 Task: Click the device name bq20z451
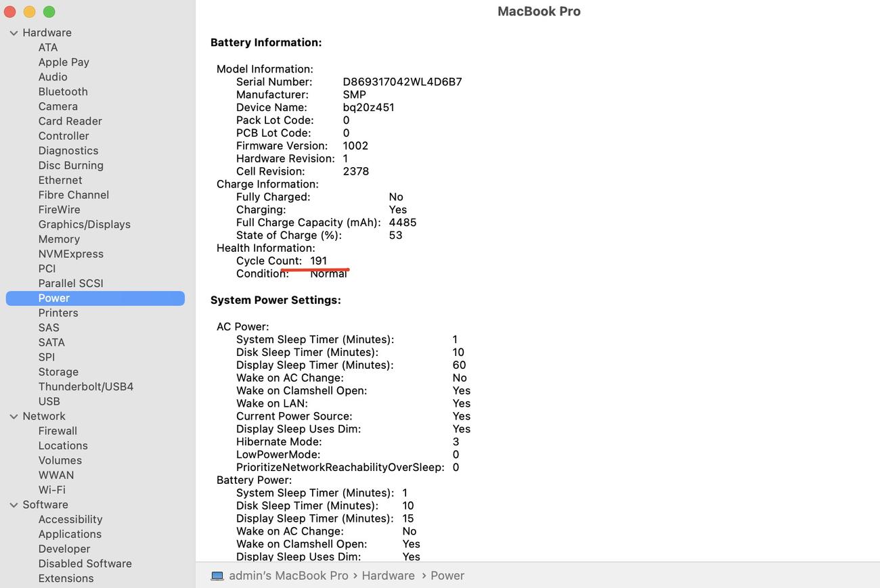[368, 108]
